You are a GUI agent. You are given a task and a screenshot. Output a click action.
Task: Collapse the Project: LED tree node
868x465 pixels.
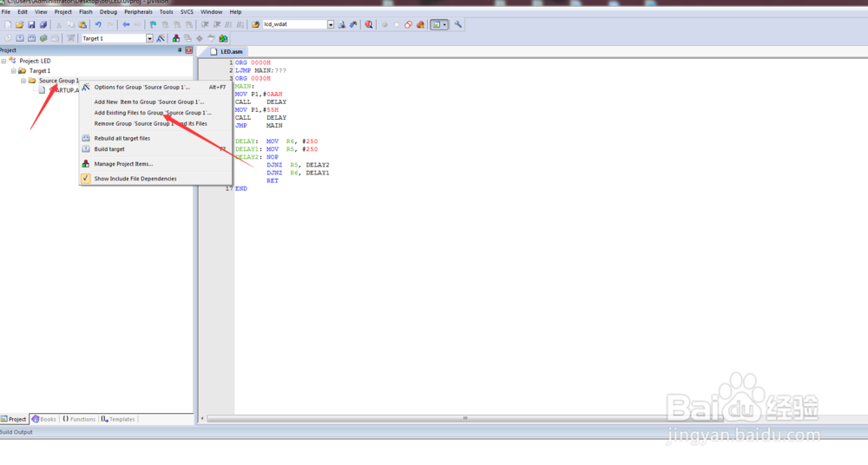tap(3, 61)
